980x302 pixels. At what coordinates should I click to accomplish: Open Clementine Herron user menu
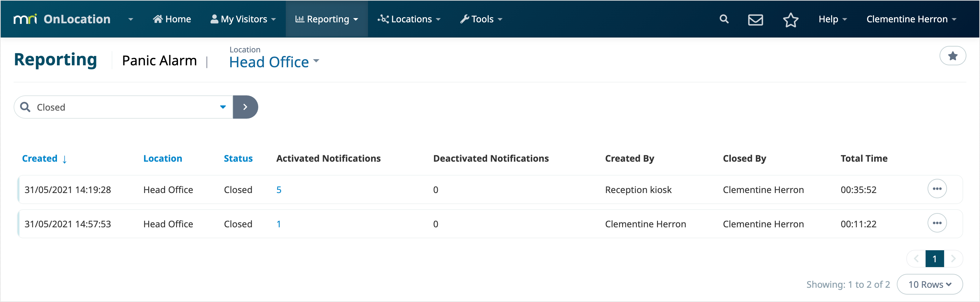point(911,19)
